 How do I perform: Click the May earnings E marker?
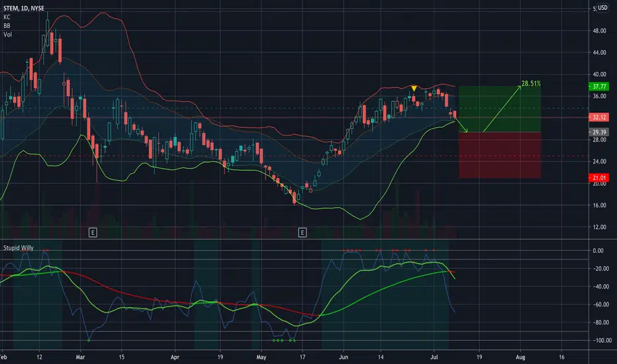[x=302, y=232]
